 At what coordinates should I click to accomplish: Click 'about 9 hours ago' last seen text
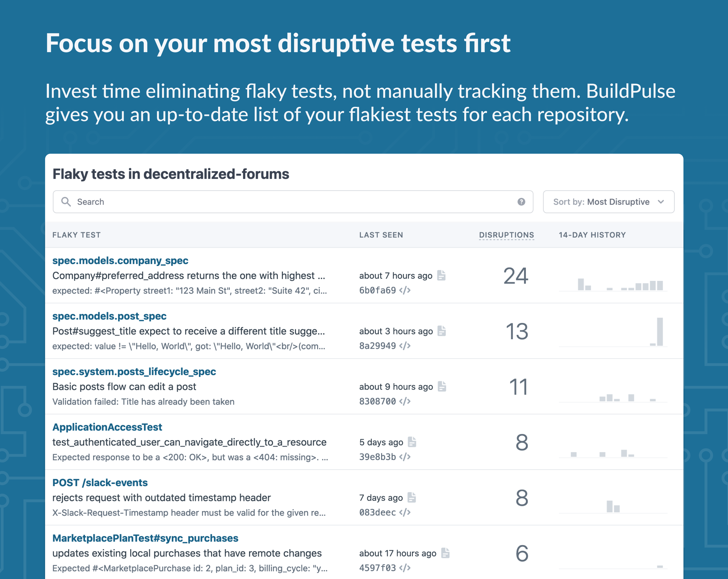(396, 386)
